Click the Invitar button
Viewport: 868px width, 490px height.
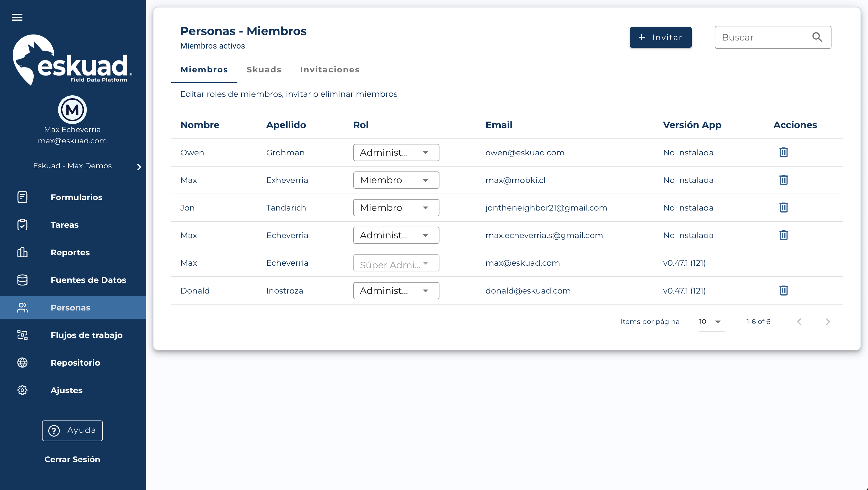[x=660, y=37]
